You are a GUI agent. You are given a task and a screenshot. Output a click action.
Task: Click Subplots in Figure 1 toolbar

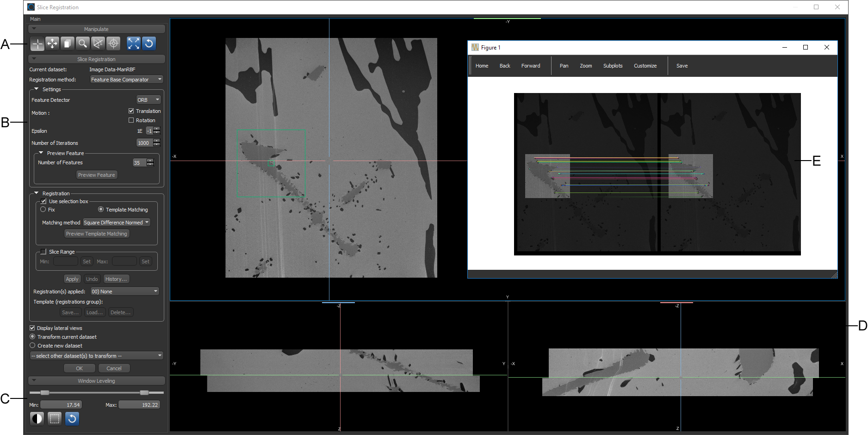point(613,66)
